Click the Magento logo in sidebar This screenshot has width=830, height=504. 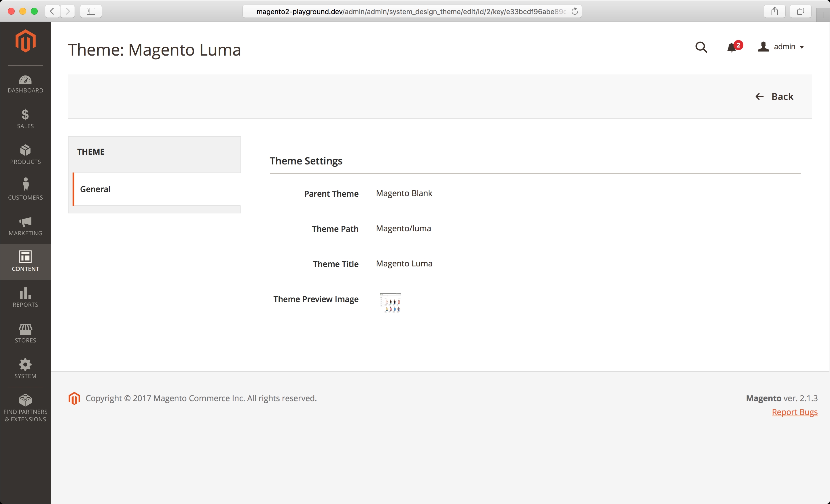[x=25, y=41]
